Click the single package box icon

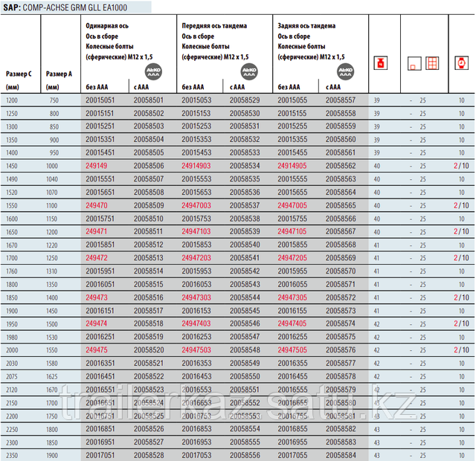(x=414, y=63)
